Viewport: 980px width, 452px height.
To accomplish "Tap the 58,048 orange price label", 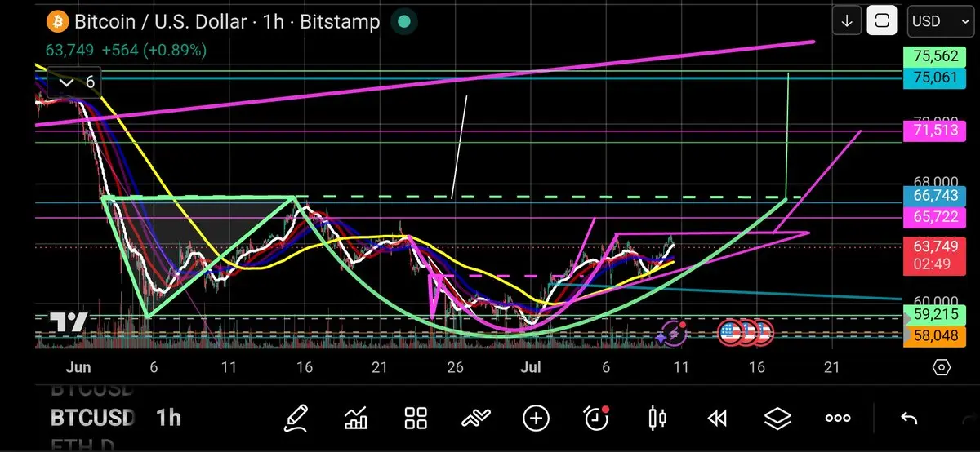I will tap(936, 335).
